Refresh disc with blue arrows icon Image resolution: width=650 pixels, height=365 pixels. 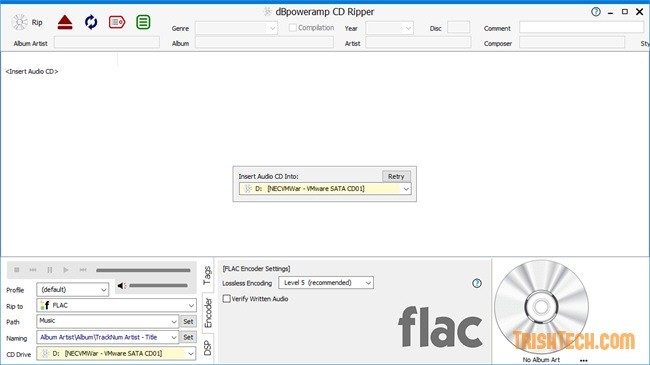pos(91,22)
